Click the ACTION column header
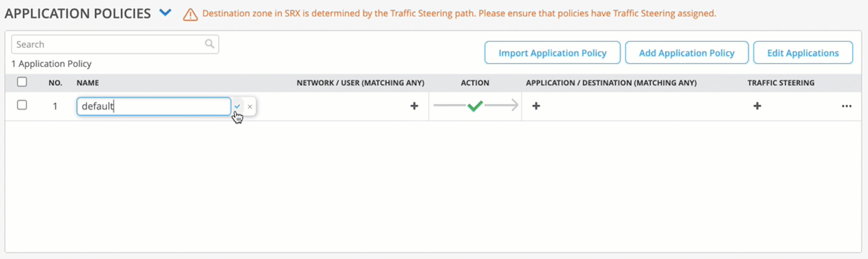868x259 pixels. [475, 83]
